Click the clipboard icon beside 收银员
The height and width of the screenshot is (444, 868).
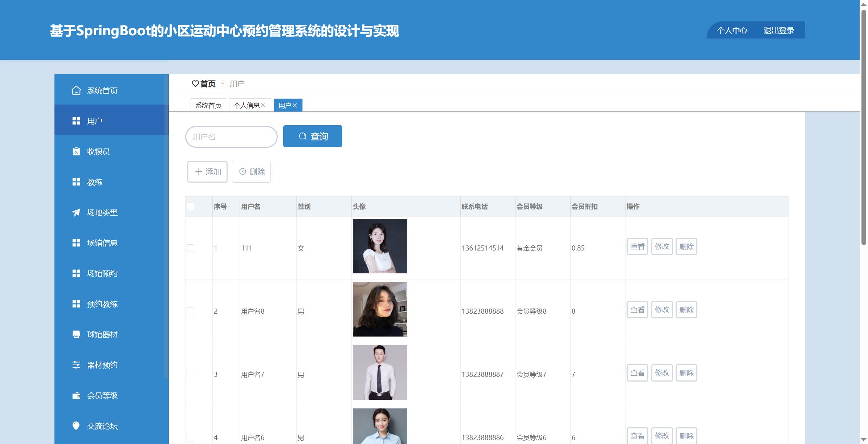(76, 151)
